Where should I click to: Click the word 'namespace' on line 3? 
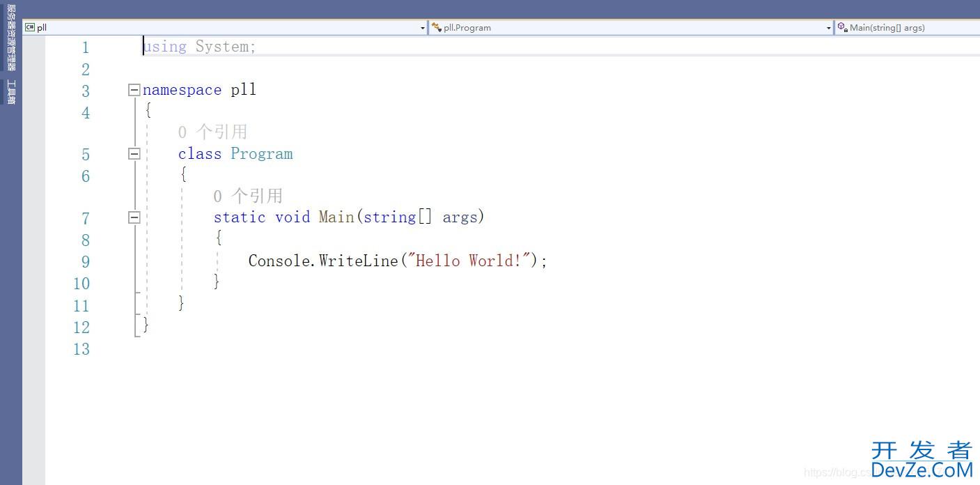click(x=182, y=90)
